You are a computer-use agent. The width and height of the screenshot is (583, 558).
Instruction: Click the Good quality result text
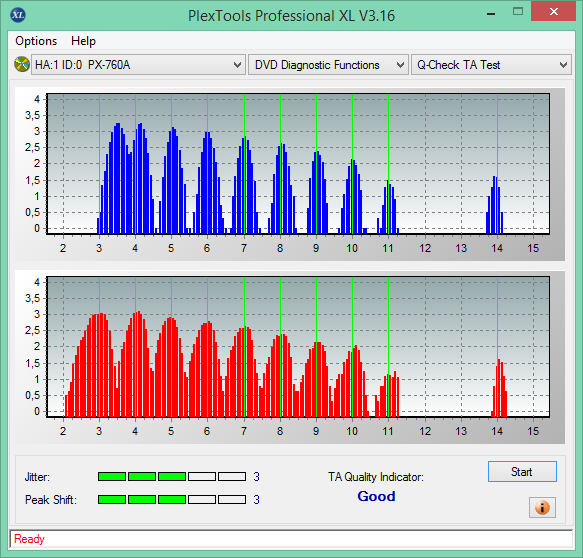(x=376, y=496)
